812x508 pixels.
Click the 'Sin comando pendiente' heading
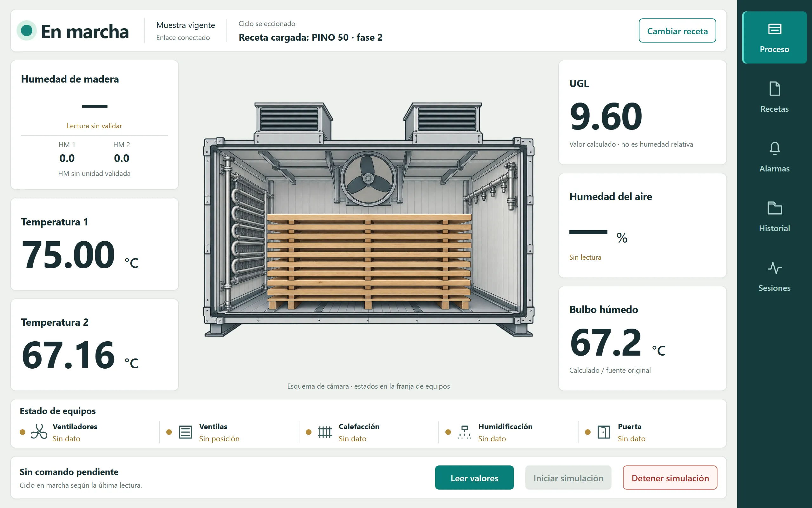pyautogui.click(x=69, y=472)
